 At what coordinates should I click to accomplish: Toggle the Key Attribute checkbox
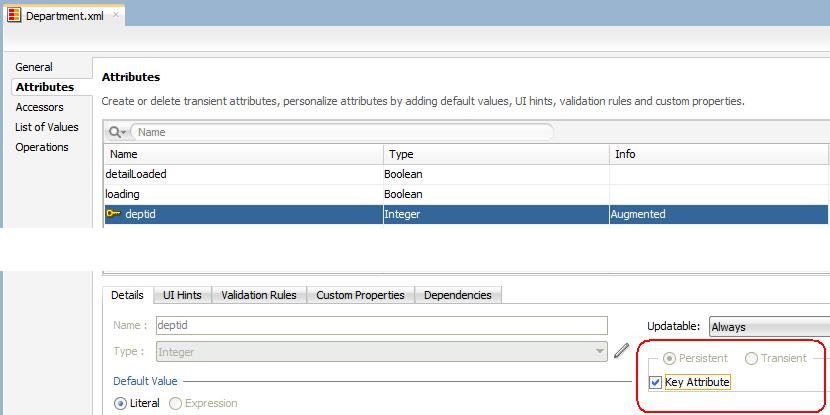pyautogui.click(x=655, y=382)
